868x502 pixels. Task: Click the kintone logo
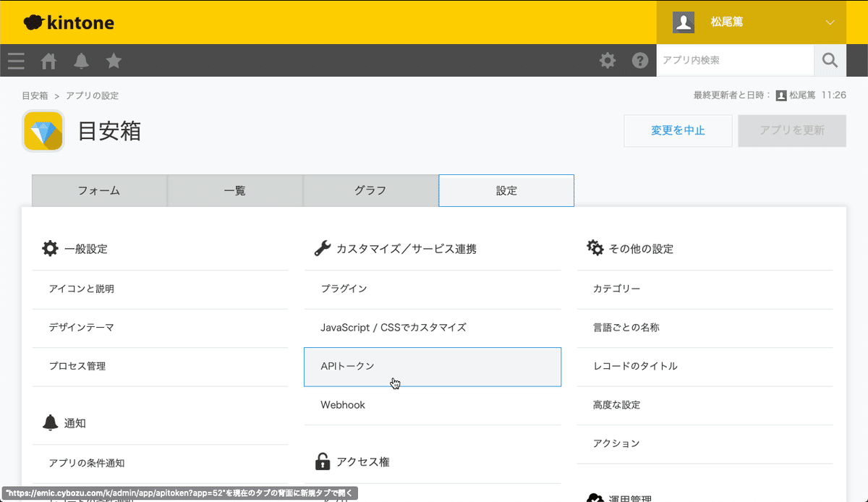pos(68,22)
